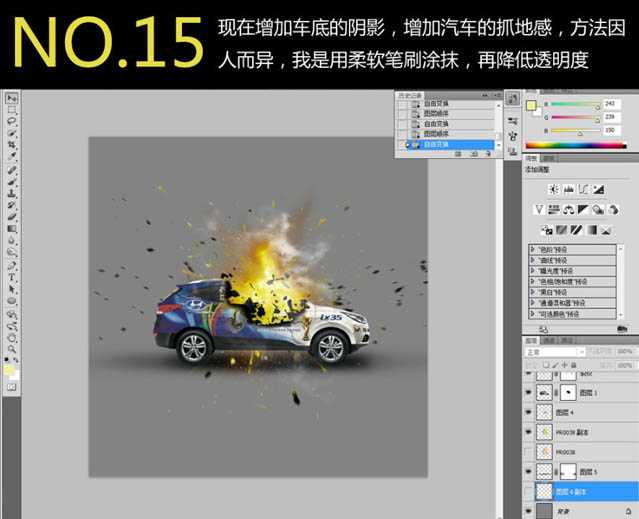Add a Black & White adjustment

tap(583, 209)
